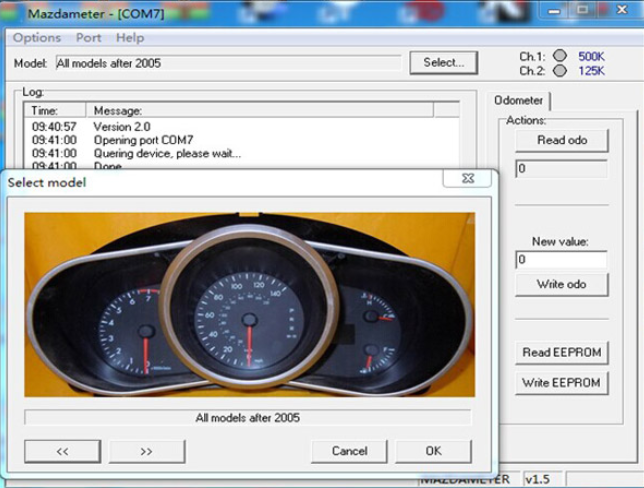Open the Options menu
Screen dimensions: 644x488
[37, 38]
